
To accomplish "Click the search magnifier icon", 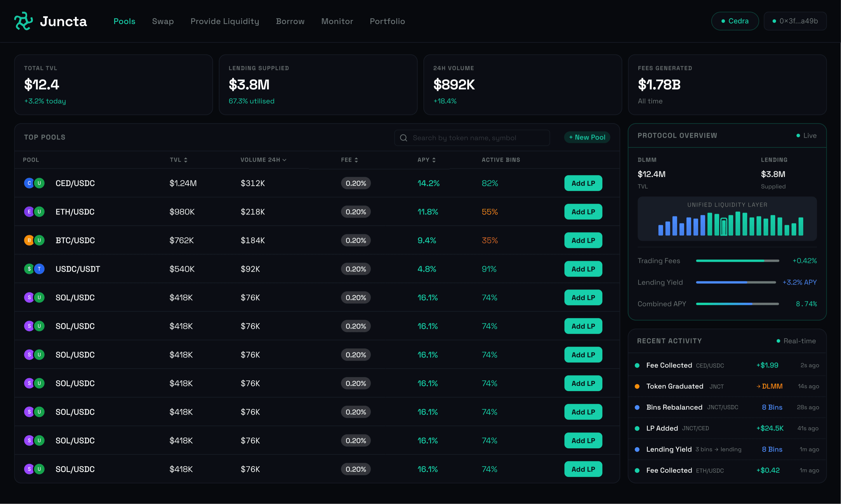I will pos(403,138).
